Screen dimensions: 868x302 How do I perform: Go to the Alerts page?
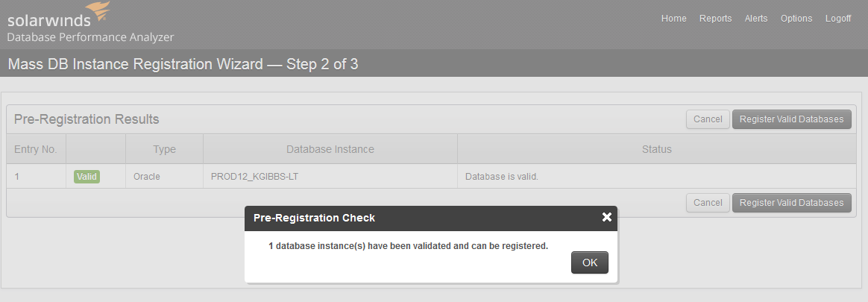(x=755, y=18)
